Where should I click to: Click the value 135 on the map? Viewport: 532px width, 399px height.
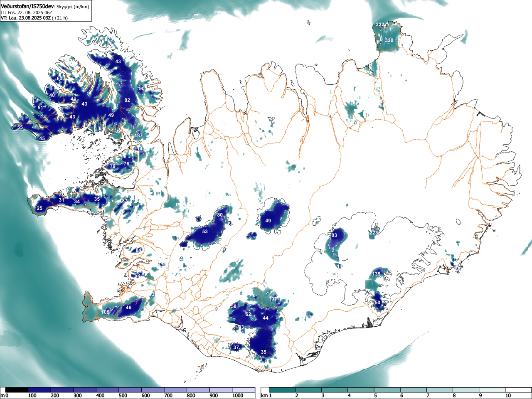coord(377,274)
